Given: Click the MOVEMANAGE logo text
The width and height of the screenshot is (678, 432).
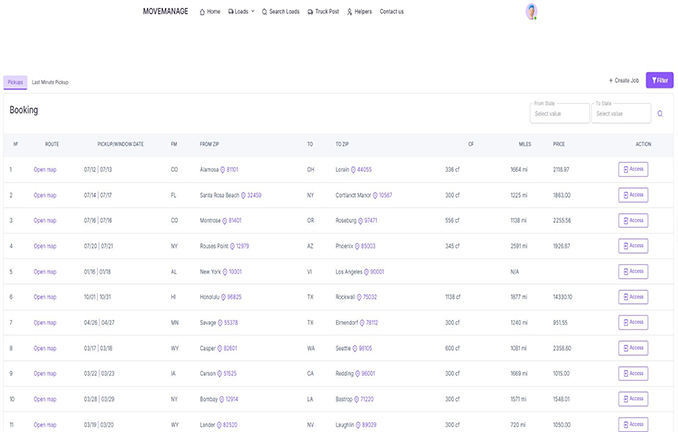Looking at the screenshot, I should [168, 12].
